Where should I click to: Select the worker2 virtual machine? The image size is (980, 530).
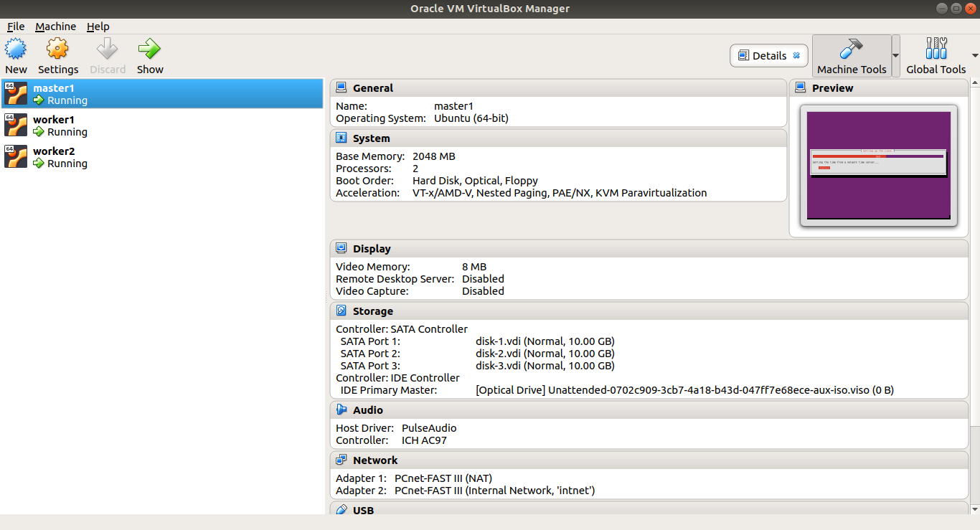pyautogui.click(x=162, y=157)
